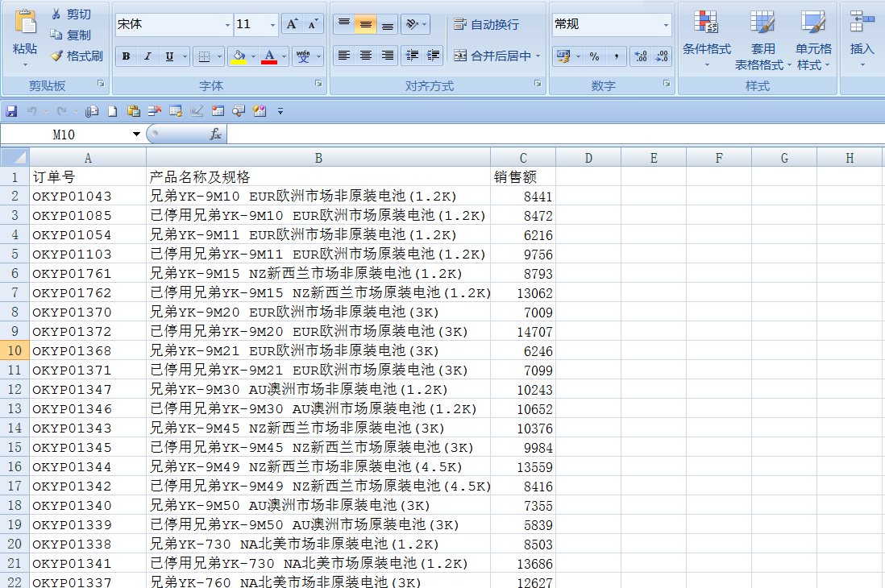Apply accounting number format icon
The width and height of the screenshot is (885, 588).
pos(563,56)
